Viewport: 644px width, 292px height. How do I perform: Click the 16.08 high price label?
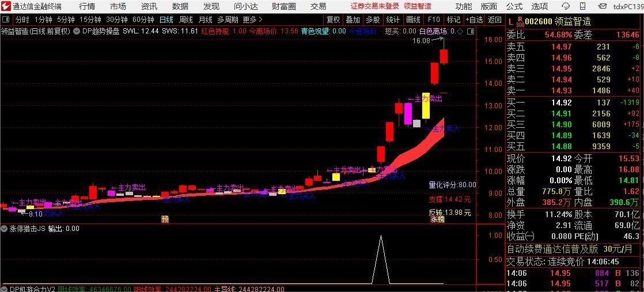421,41
